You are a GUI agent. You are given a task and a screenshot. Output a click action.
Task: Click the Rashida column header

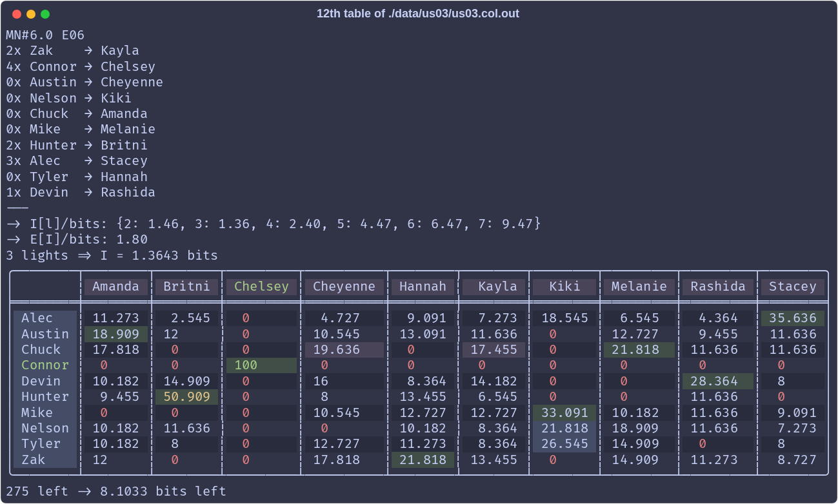click(718, 287)
